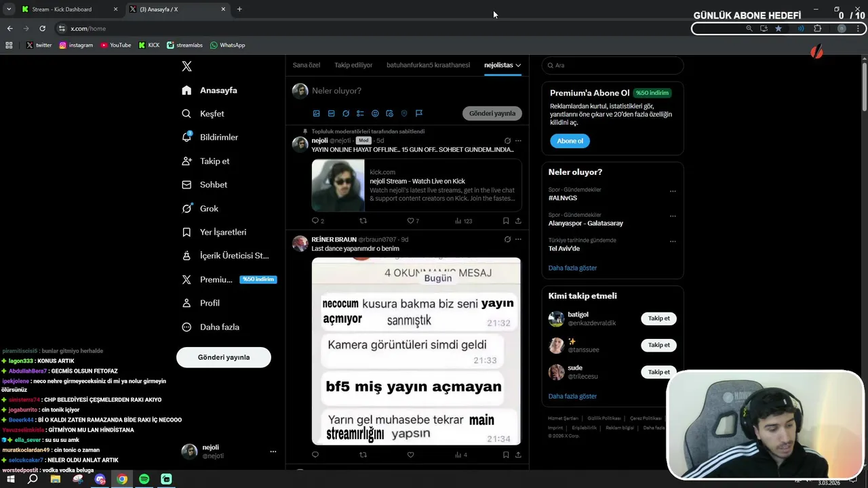This screenshot has height=488, width=868.
Task: Switch to batuhanfurkan5 kıraathanesi tab
Action: tap(428, 65)
